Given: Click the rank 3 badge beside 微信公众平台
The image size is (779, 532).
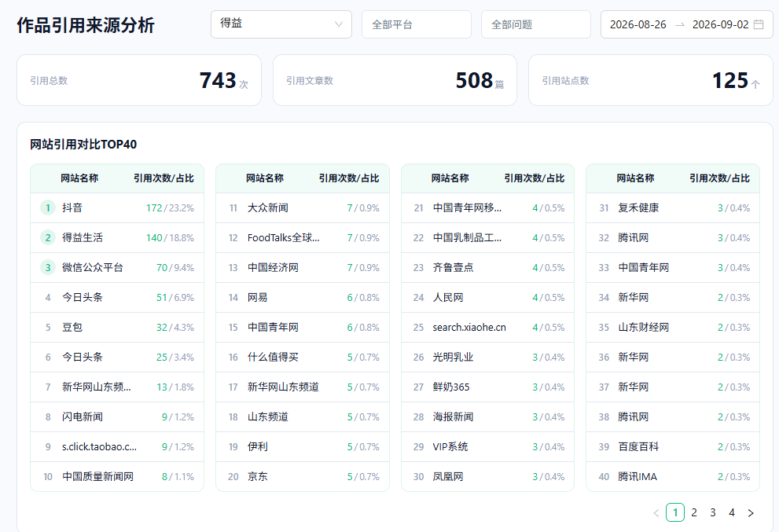Looking at the screenshot, I should 48,267.
